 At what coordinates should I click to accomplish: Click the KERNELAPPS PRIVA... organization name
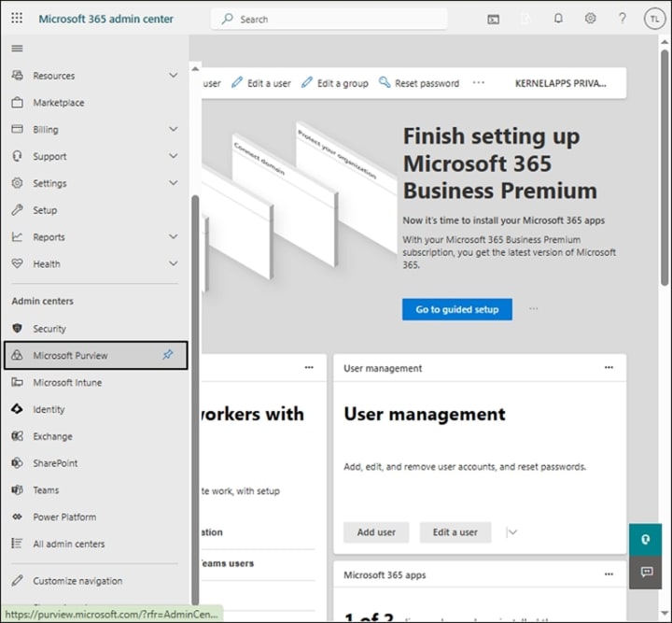coord(561,83)
